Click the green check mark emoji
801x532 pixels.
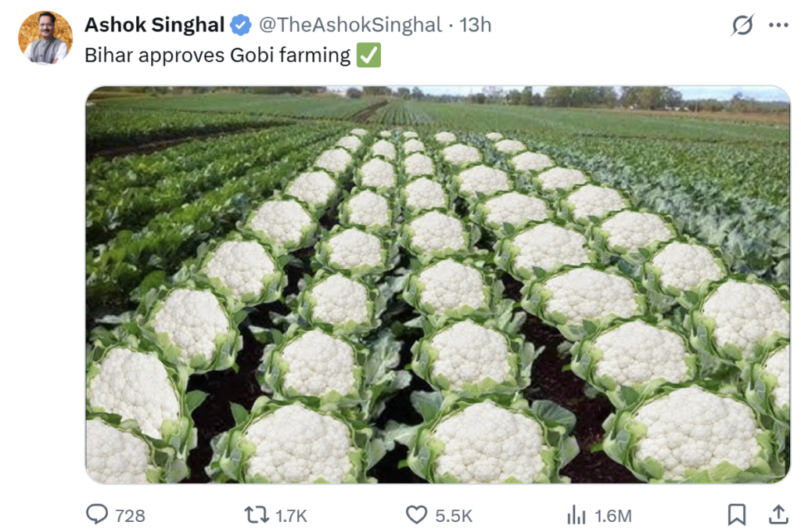tap(368, 56)
